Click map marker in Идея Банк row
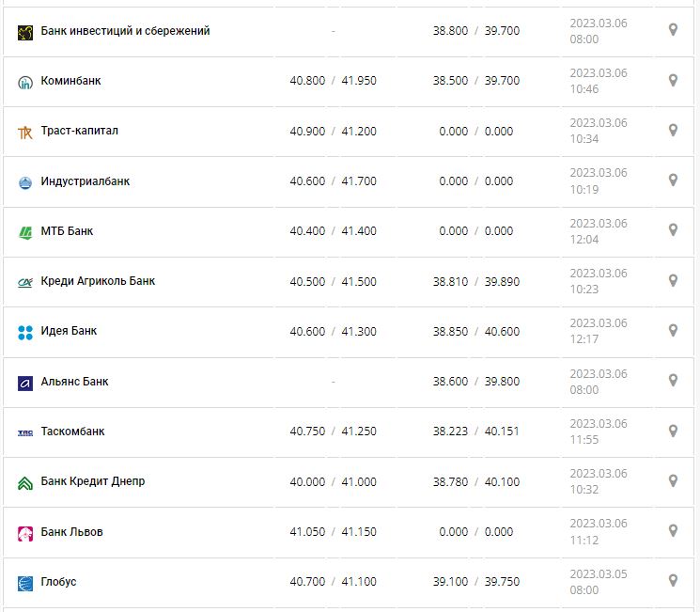Viewport: 700px width, 612px height. (x=673, y=330)
